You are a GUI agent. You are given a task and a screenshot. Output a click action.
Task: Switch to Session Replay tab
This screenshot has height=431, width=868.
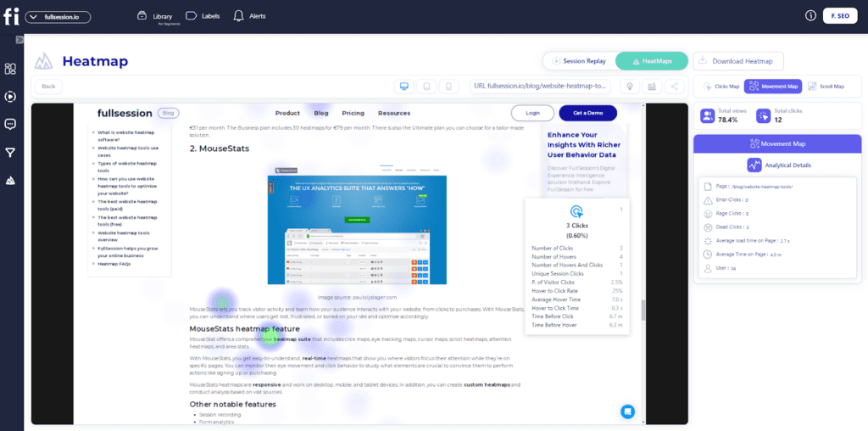click(579, 61)
